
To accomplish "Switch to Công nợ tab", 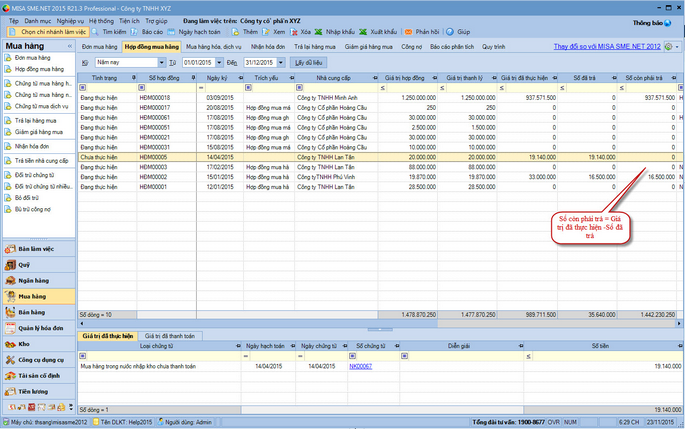I will [412, 47].
